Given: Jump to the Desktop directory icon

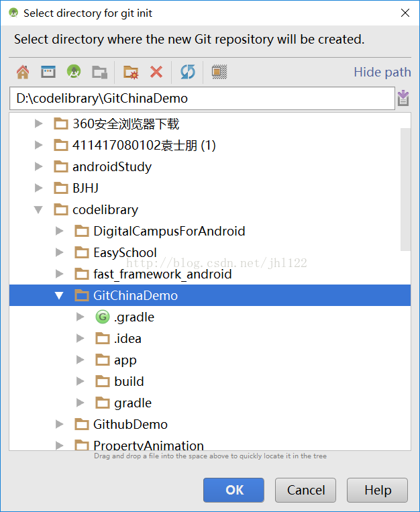Looking at the screenshot, I should tap(48, 72).
